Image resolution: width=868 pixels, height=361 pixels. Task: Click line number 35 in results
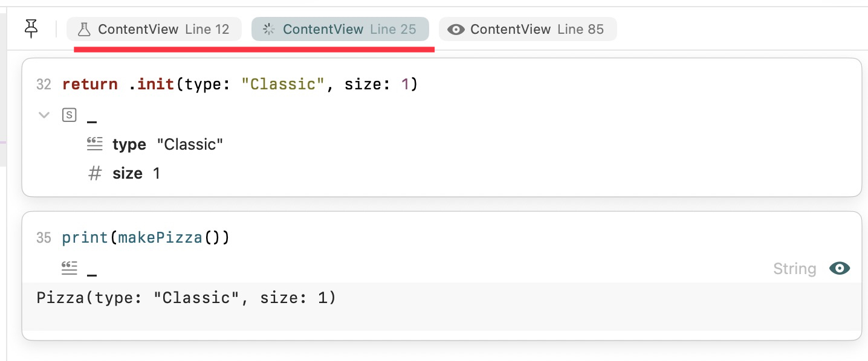coord(44,237)
